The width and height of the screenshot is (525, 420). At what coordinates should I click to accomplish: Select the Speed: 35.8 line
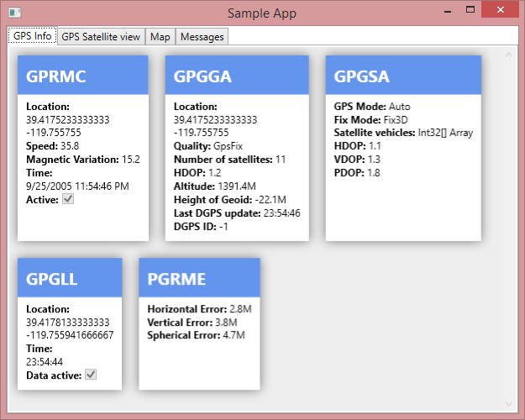pos(53,146)
